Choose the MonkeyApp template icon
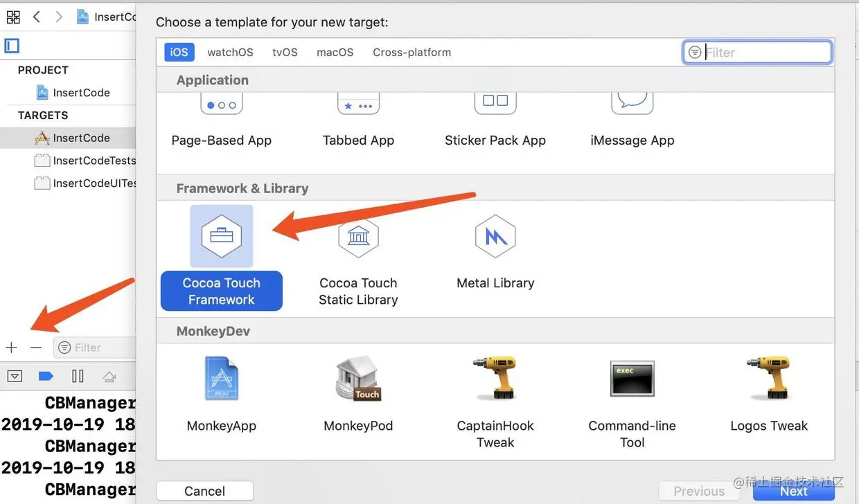The height and width of the screenshot is (504, 859). (x=222, y=378)
